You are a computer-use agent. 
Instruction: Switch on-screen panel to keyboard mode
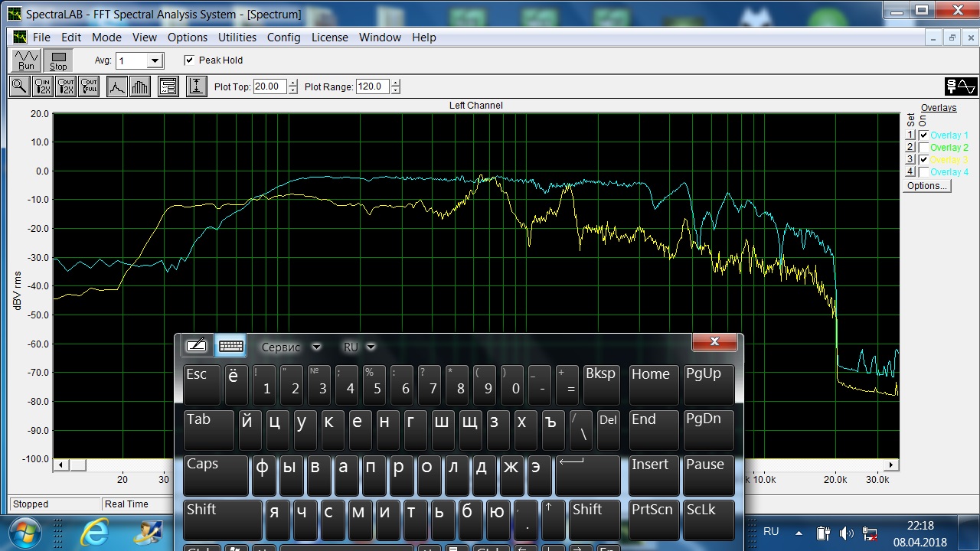230,347
